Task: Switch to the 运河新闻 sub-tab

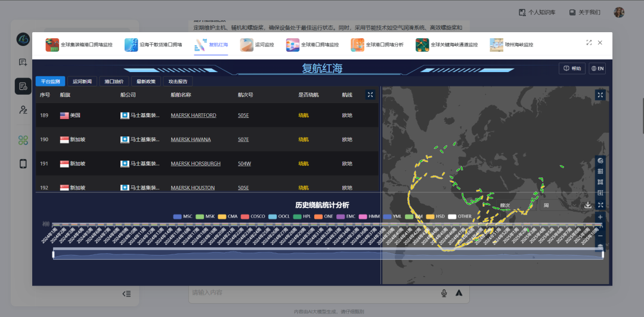Action: pyautogui.click(x=82, y=81)
